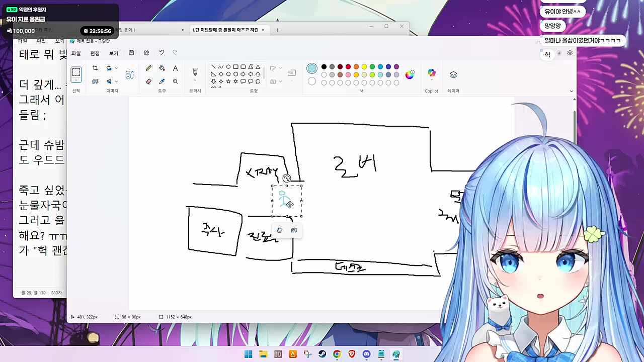The height and width of the screenshot is (362, 644).
Task: Click the floating rotate icon below selection
Action: 279,230
